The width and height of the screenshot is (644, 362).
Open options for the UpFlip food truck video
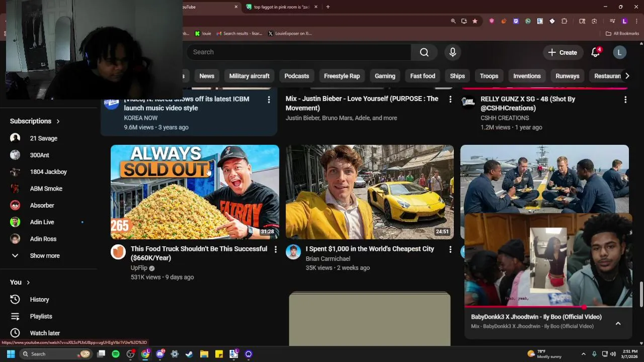[275, 249]
